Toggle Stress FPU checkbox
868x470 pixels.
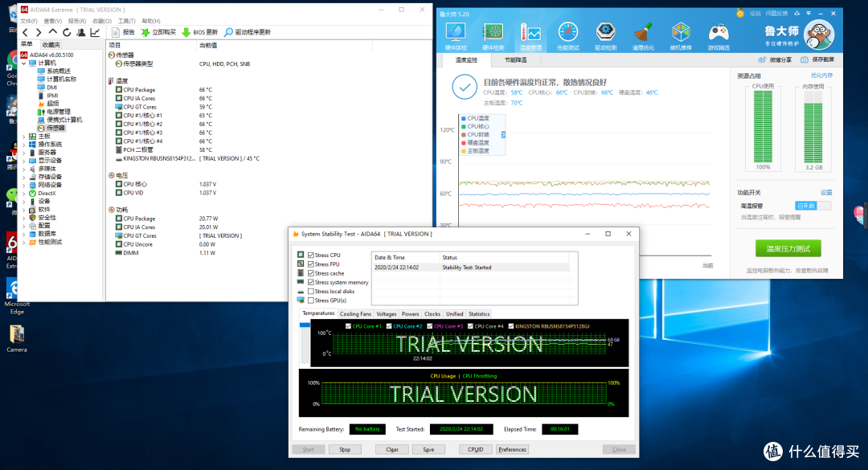(311, 264)
